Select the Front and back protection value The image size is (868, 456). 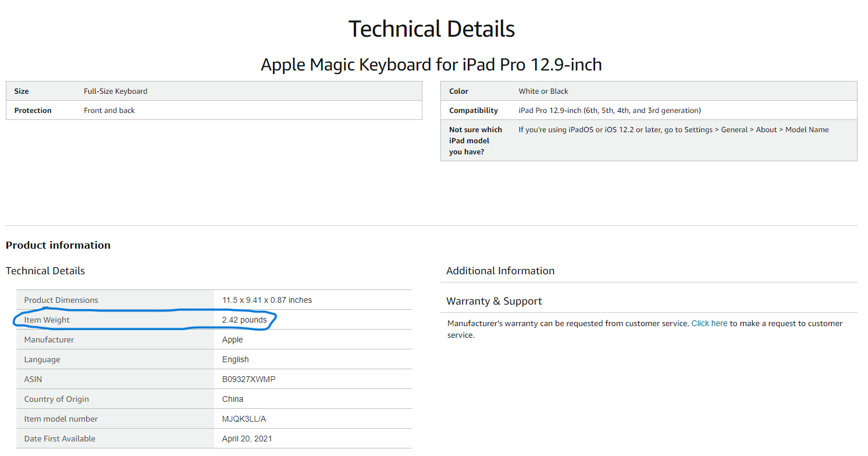point(109,110)
